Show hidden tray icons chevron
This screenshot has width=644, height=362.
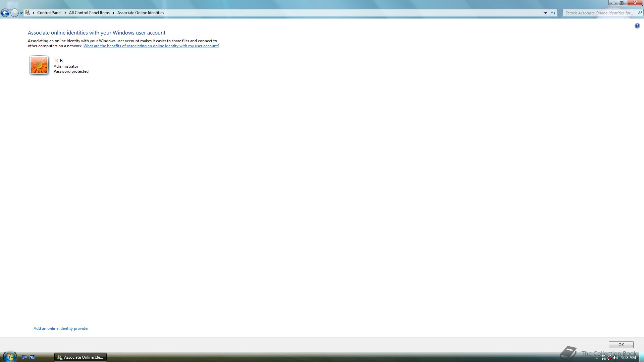[x=597, y=358]
